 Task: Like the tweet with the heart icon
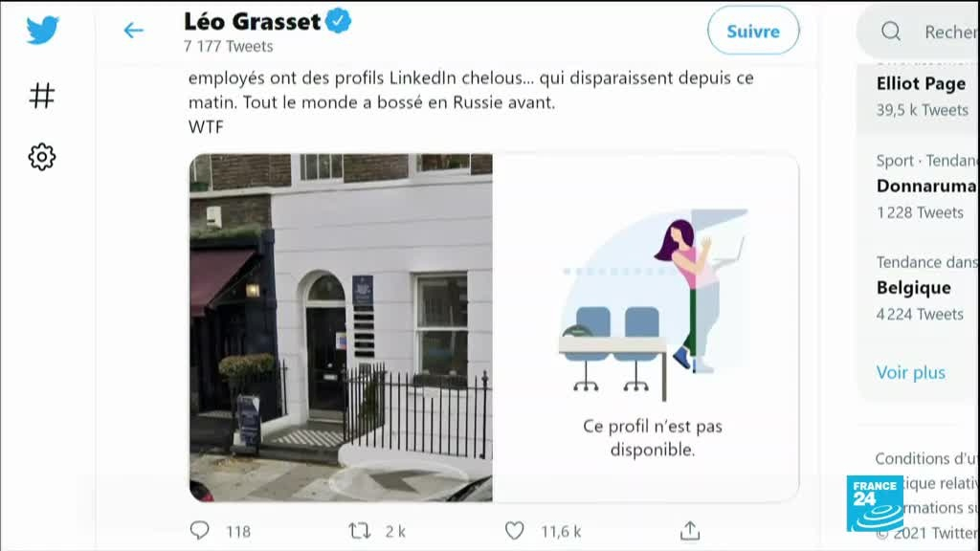(x=514, y=531)
